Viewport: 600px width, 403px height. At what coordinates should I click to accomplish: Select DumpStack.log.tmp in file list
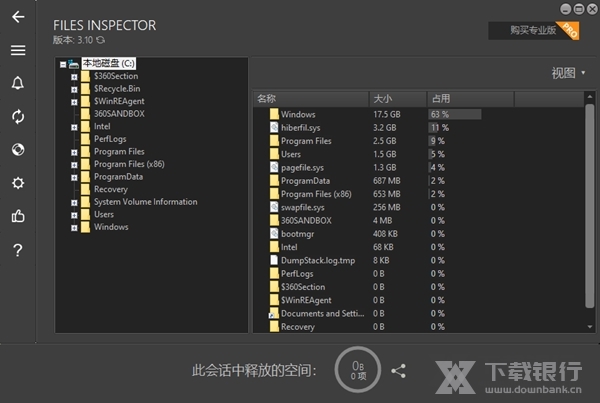pos(419,260)
